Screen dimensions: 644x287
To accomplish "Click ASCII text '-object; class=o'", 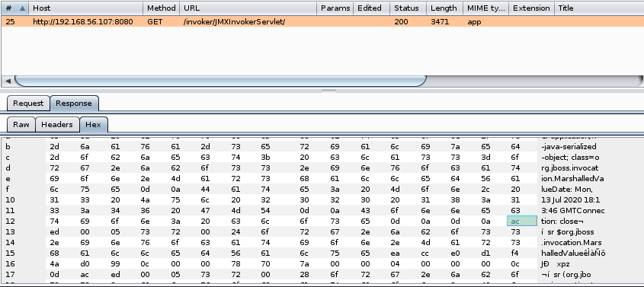I will tap(570, 158).
